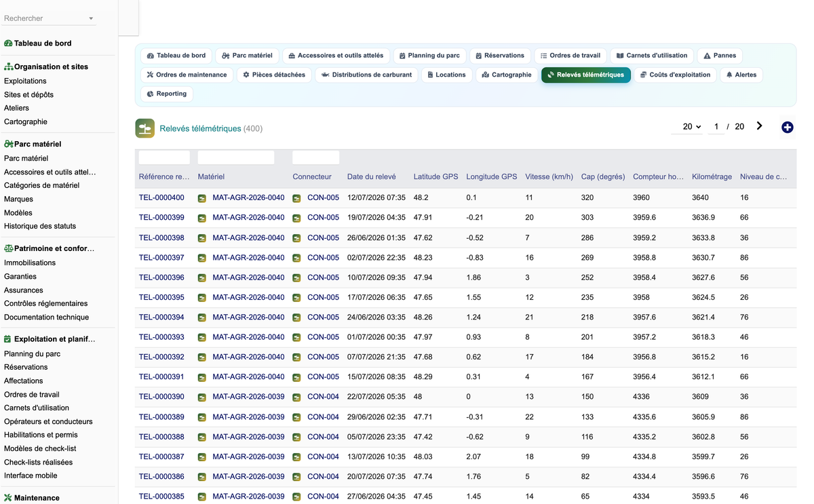This screenshot has width=814, height=504.
Task: Open record TEL-0000400
Action: (161, 198)
